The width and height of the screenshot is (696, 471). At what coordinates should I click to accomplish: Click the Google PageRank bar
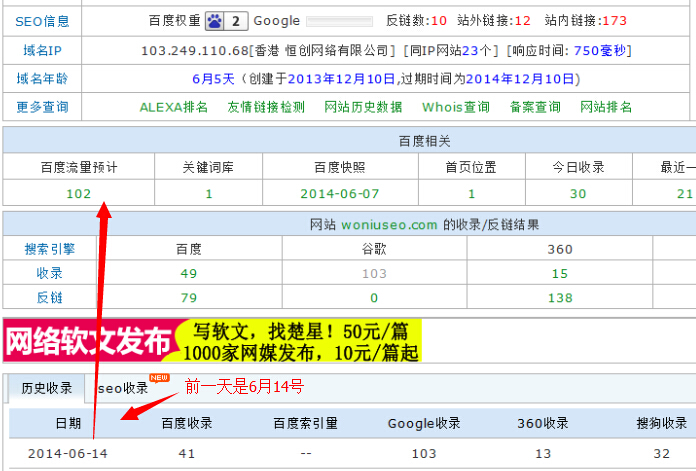click(339, 20)
